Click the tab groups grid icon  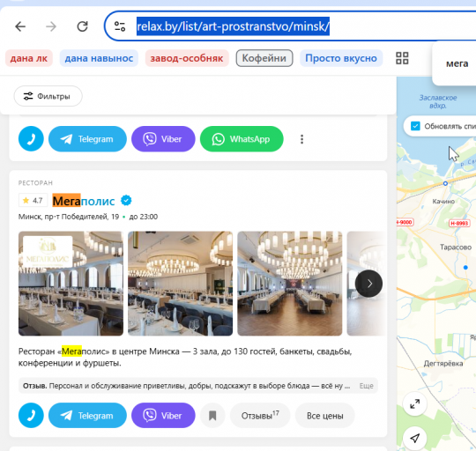[x=402, y=58]
